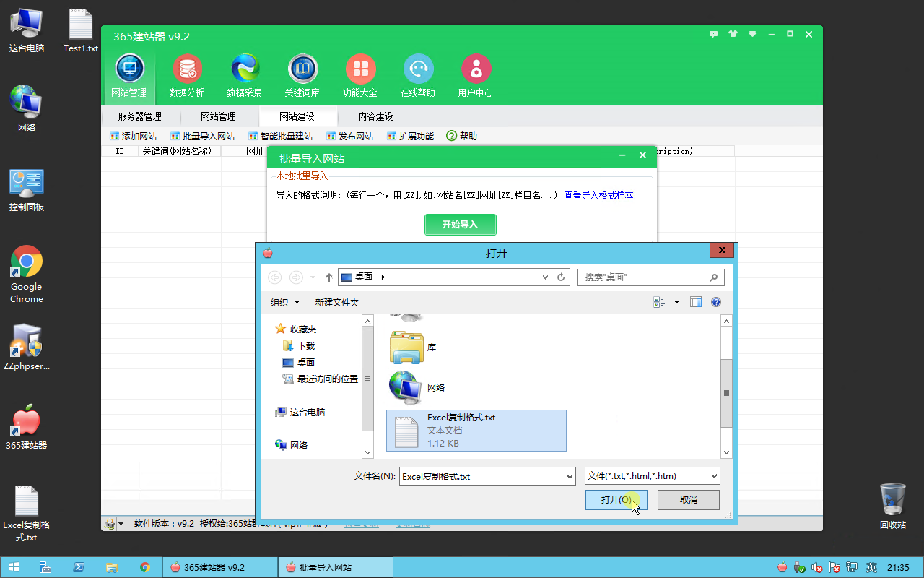
Task: Open File Explorer from taskbar
Action: 112,567
